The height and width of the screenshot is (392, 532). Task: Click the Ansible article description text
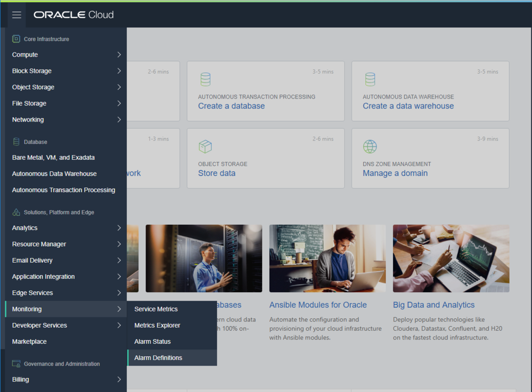[x=325, y=329]
